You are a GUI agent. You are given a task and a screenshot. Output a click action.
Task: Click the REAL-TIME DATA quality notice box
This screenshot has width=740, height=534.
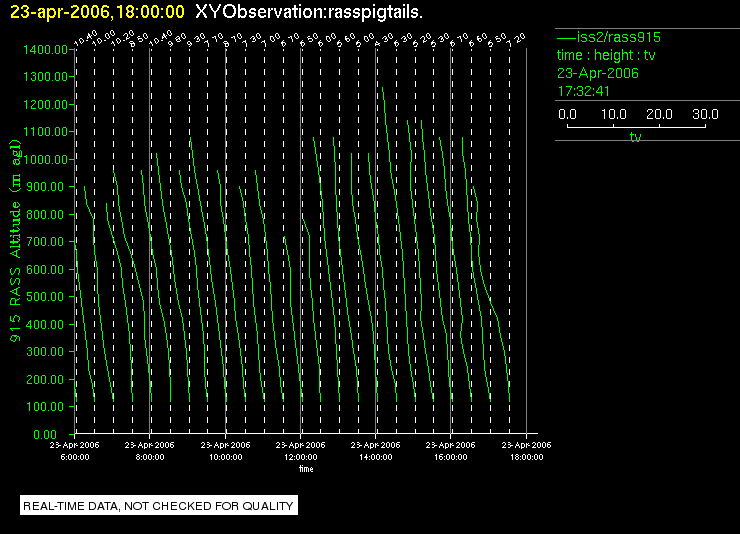point(159,506)
